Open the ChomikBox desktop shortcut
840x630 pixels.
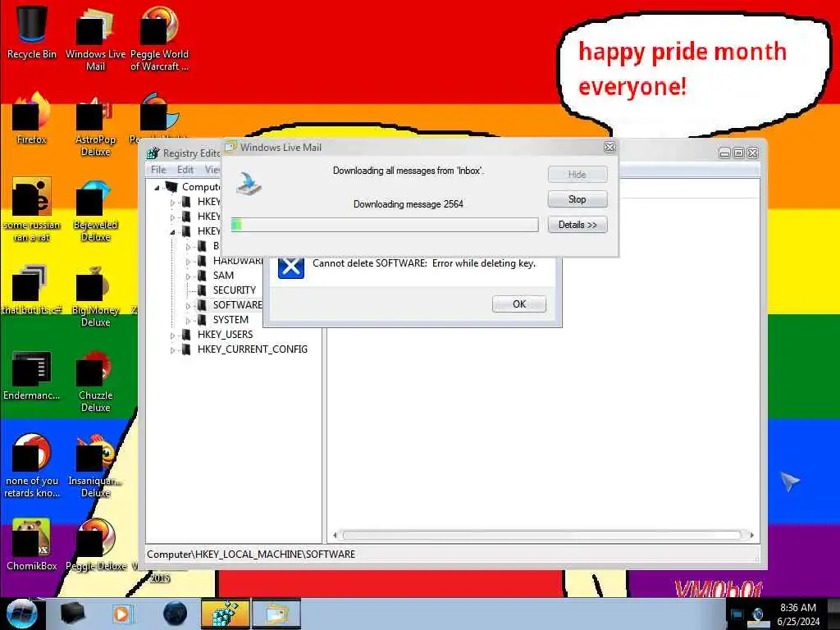(x=31, y=544)
